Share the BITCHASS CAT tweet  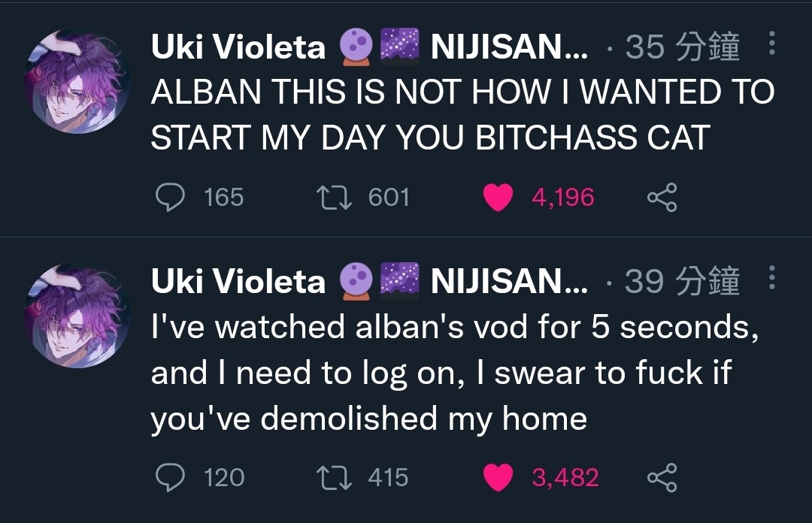tap(662, 198)
